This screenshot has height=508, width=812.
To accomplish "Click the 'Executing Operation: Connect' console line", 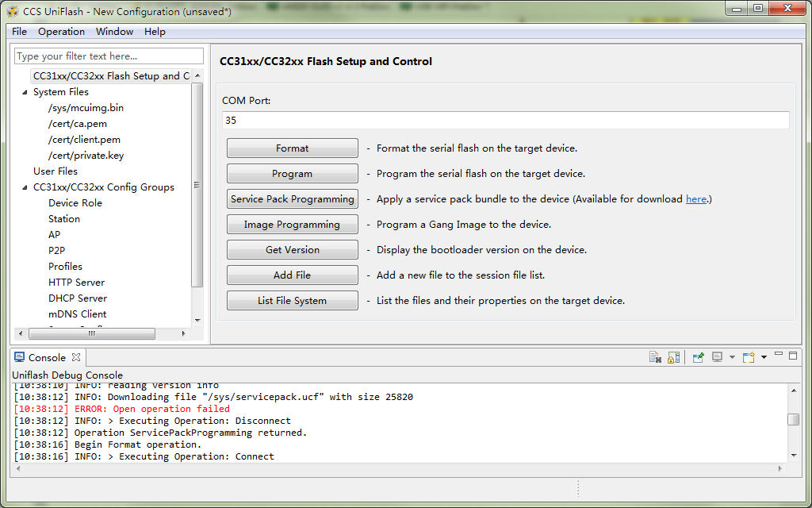I will 144,456.
